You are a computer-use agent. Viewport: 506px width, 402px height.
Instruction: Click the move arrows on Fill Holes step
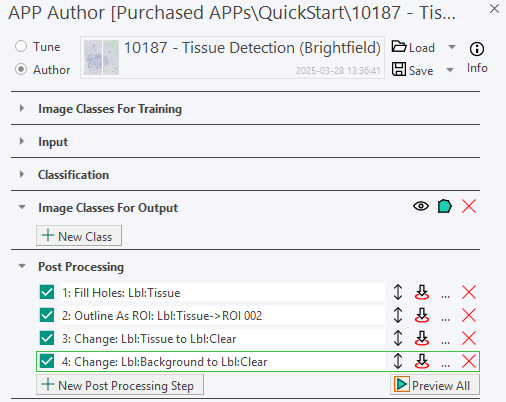pyautogui.click(x=398, y=292)
